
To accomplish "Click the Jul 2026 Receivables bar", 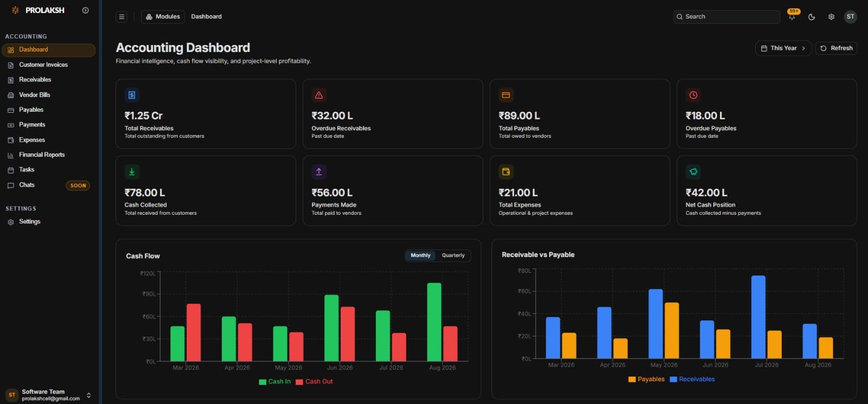I will click(758, 317).
